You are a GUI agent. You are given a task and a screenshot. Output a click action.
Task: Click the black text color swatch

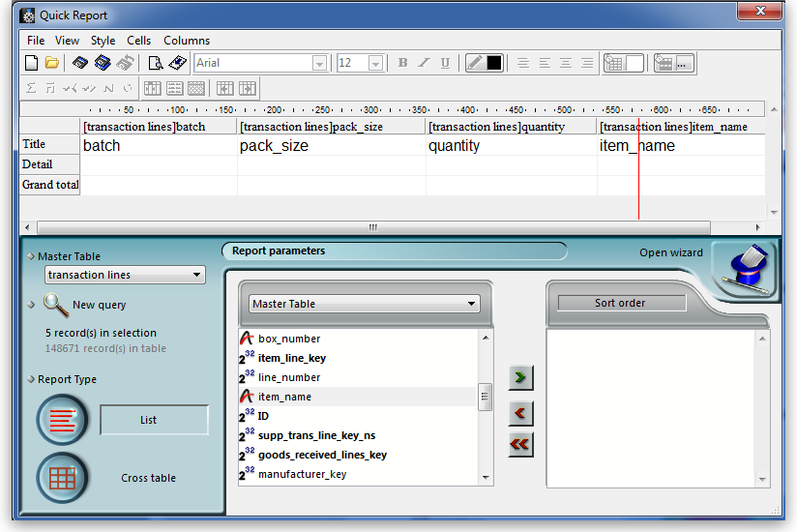click(x=494, y=63)
